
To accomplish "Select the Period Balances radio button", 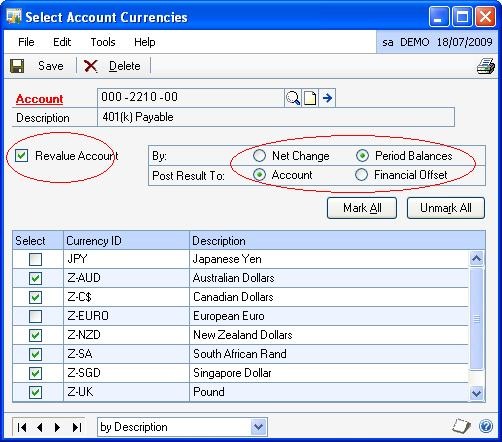I will coord(362,156).
